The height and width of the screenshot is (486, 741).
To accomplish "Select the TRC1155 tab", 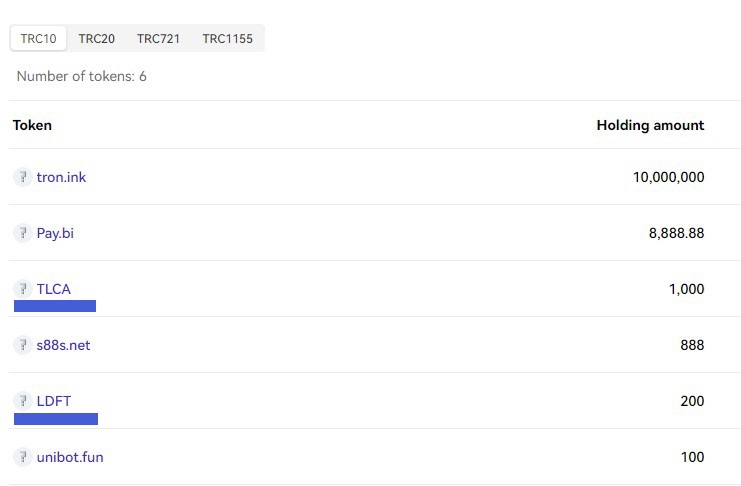I will [x=227, y=39].
